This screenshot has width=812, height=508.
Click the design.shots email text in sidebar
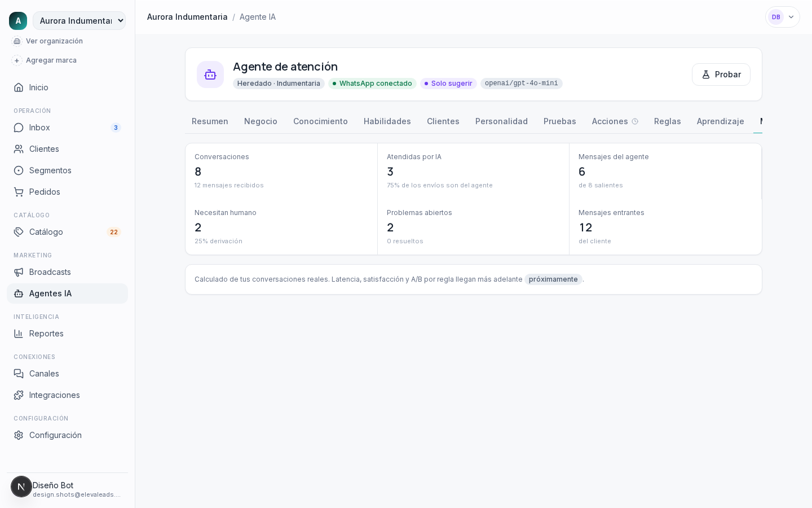pos(77,494)
